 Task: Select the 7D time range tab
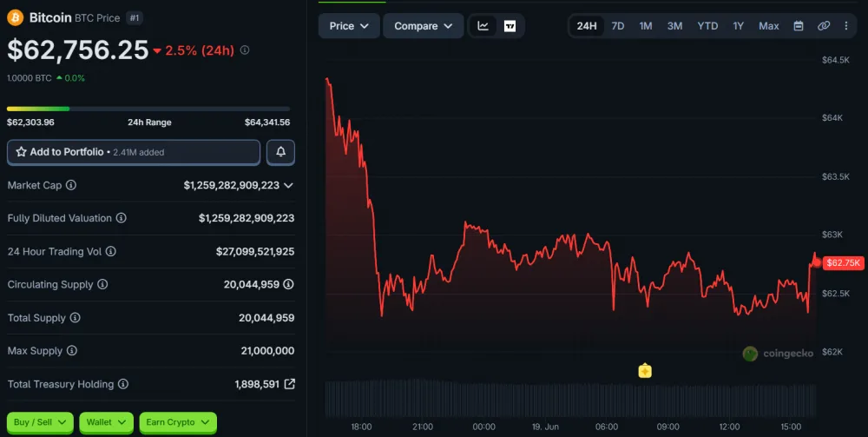pyautogui.click(x=618, y=26)
